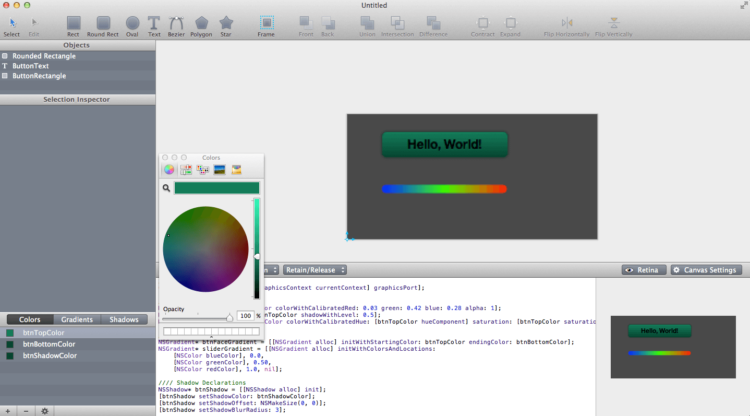Click the Shadow Declarations comment in code

point(202,383)
